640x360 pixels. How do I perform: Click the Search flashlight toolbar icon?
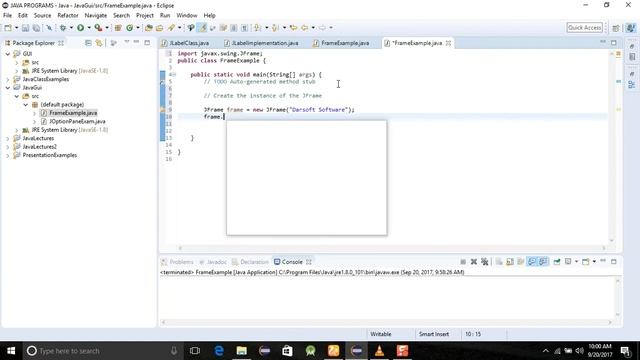(x=171, y=28)
